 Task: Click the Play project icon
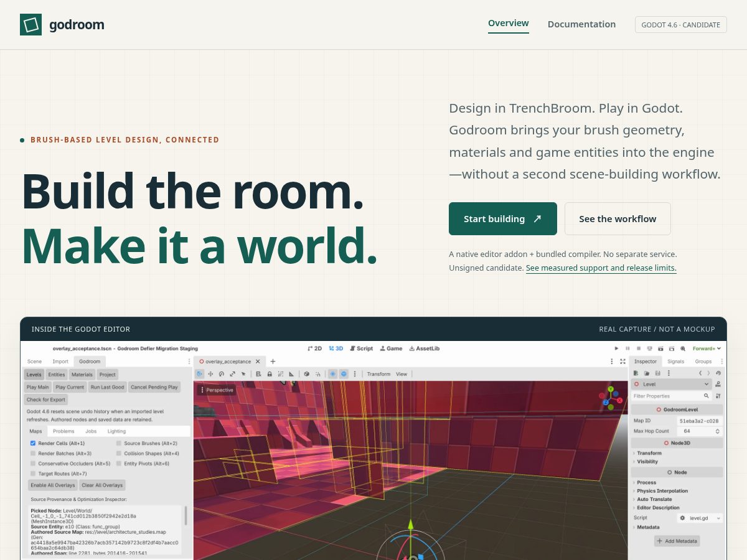(616, 348)
